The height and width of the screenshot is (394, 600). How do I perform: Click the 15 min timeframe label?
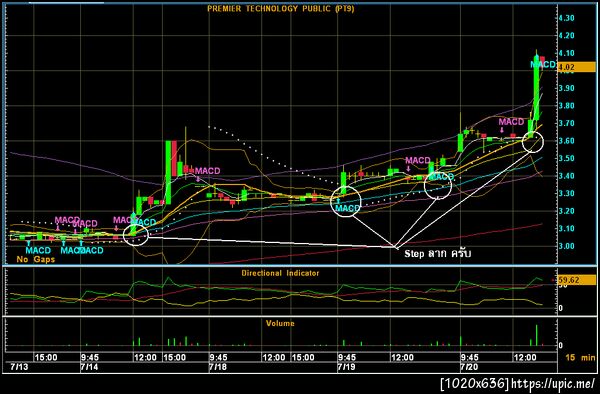click(580, 358)
